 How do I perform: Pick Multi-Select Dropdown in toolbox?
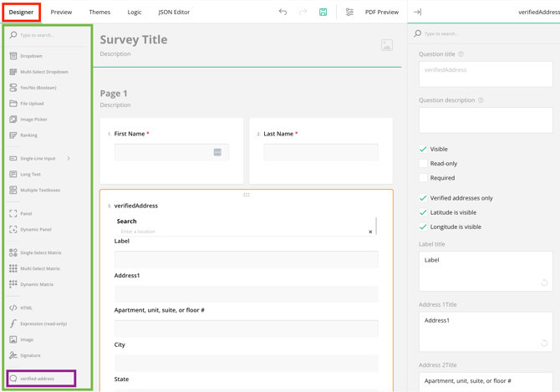[x=43, y=72]
